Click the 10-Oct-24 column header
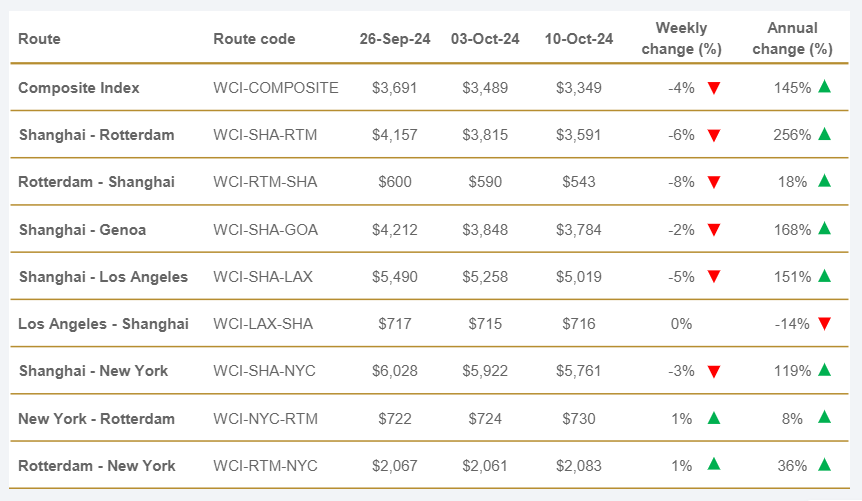This screenshot has height=501, width=862. click(579, 39)
